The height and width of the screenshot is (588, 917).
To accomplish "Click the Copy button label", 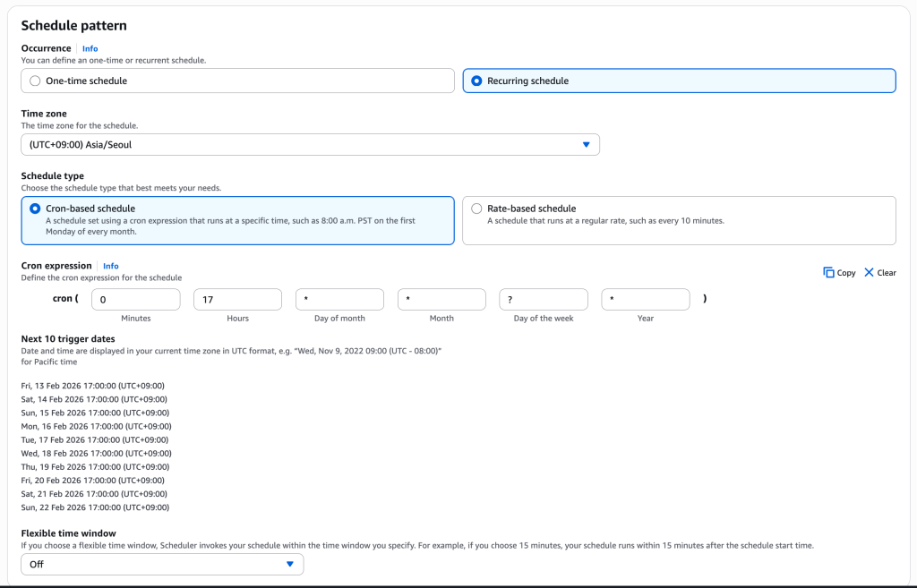I will [846, 273].
